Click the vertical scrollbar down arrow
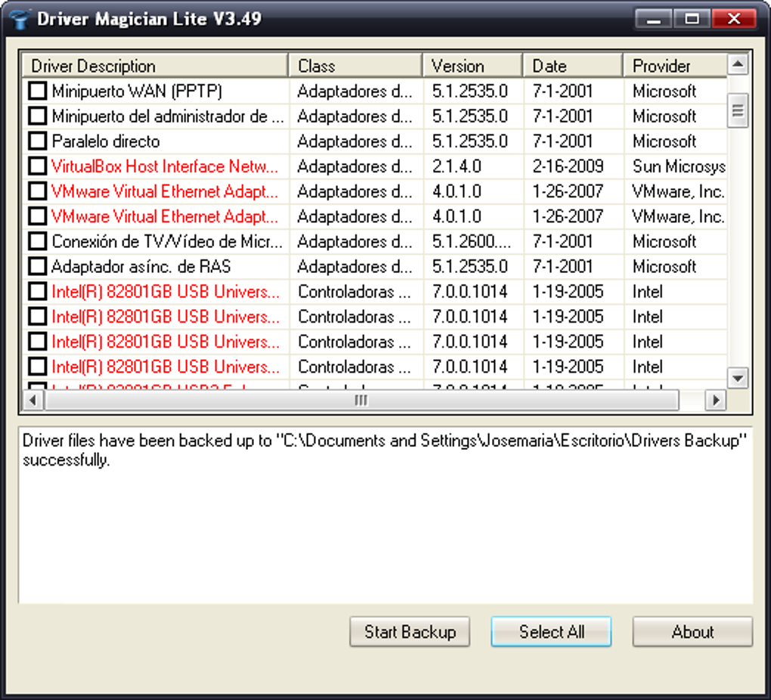Screen dimensions: 771x700 738,378
